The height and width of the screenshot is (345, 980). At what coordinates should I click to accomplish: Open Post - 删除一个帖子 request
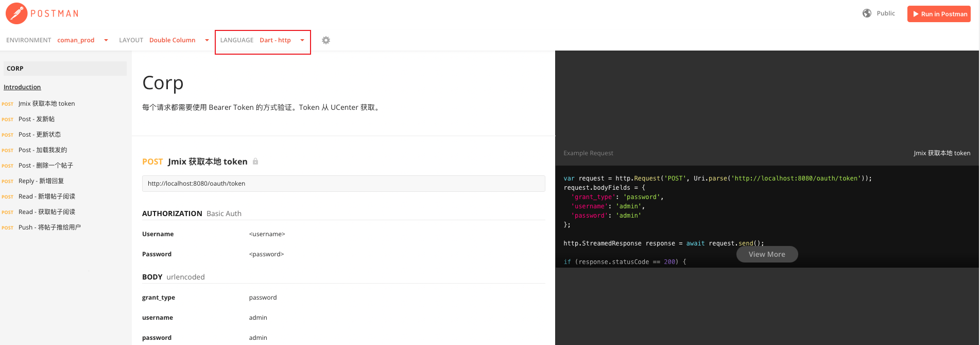click(x=46, y=166)
